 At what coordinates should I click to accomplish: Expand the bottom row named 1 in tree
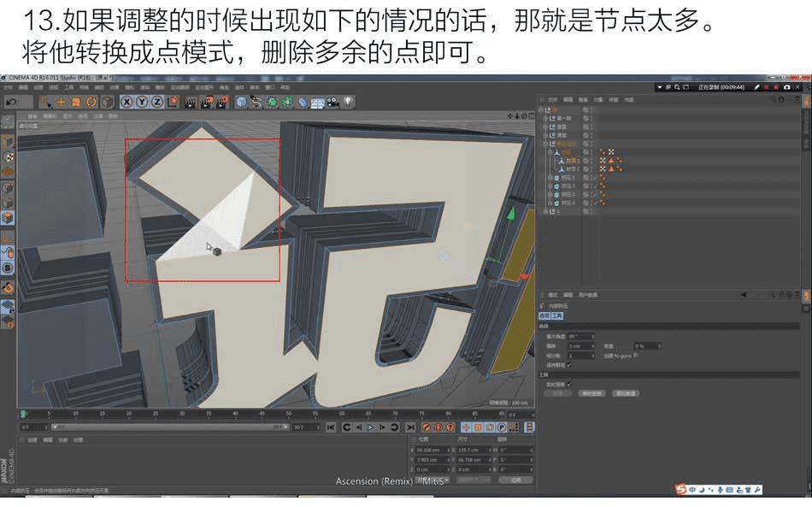(545, 211)
